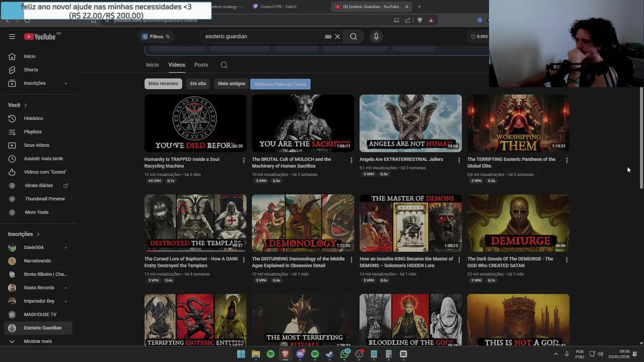The image size is (644, 362).
Task: Open a new browser tab with plus
Action: (x=419, y=7)
